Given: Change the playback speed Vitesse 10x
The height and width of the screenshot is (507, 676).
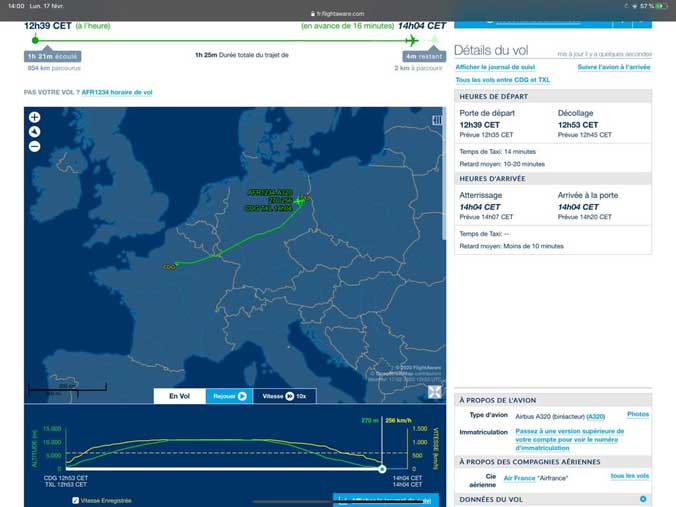Looking at the screenshot, I should [x=285, y=396].
